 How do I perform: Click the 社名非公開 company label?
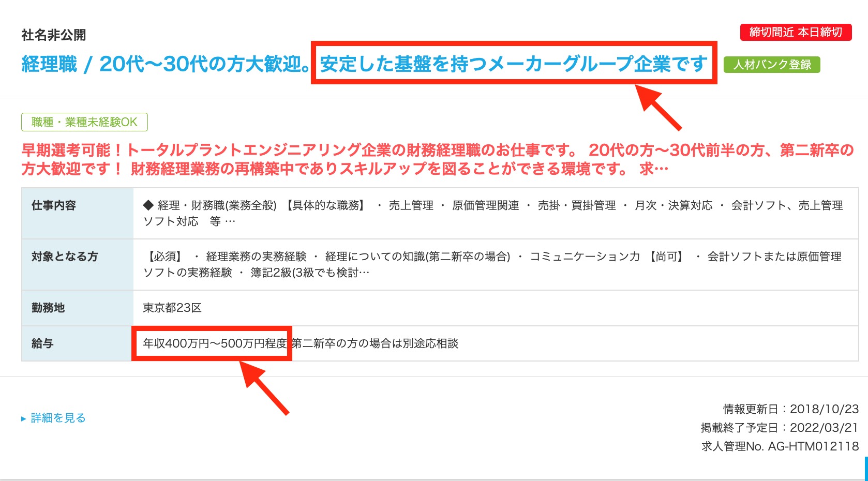[x=54, y=35]
